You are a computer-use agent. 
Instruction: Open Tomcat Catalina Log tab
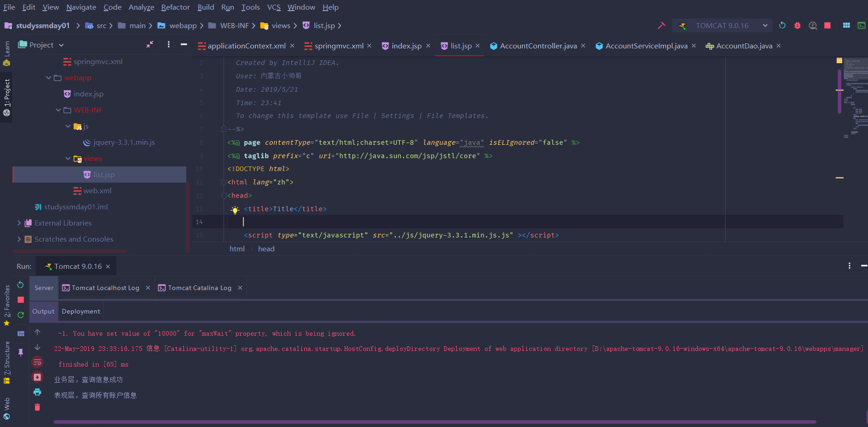200,288
